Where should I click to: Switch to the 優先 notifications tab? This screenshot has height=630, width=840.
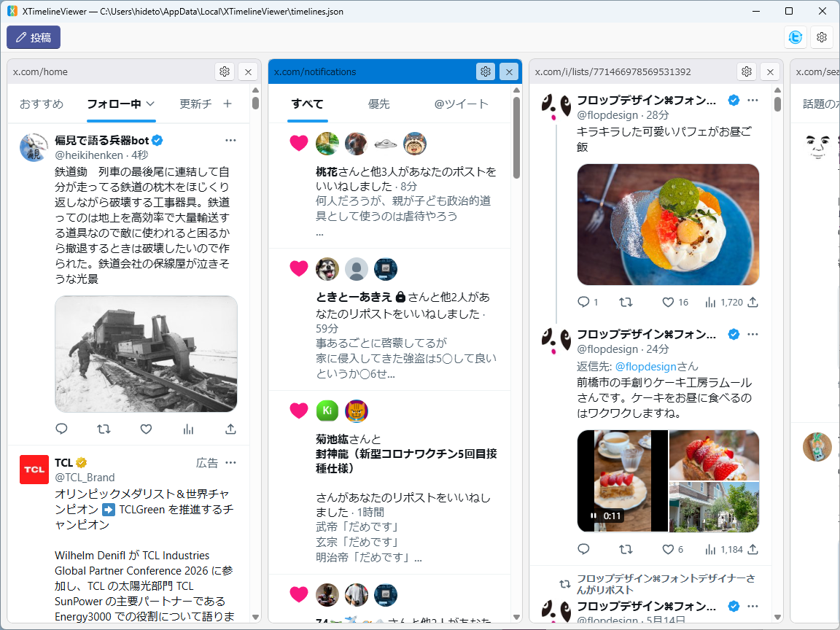click(x=378, y=104)
